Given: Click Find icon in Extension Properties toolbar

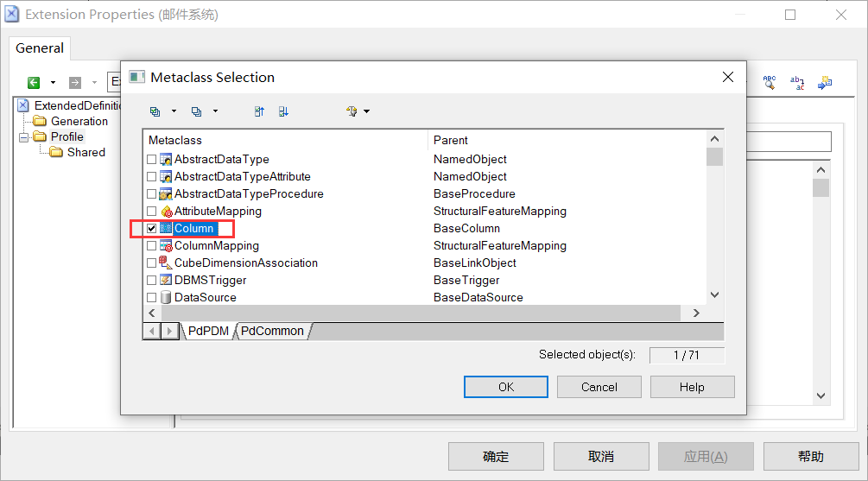Looking at the screenshot, I should pos(770,83).
